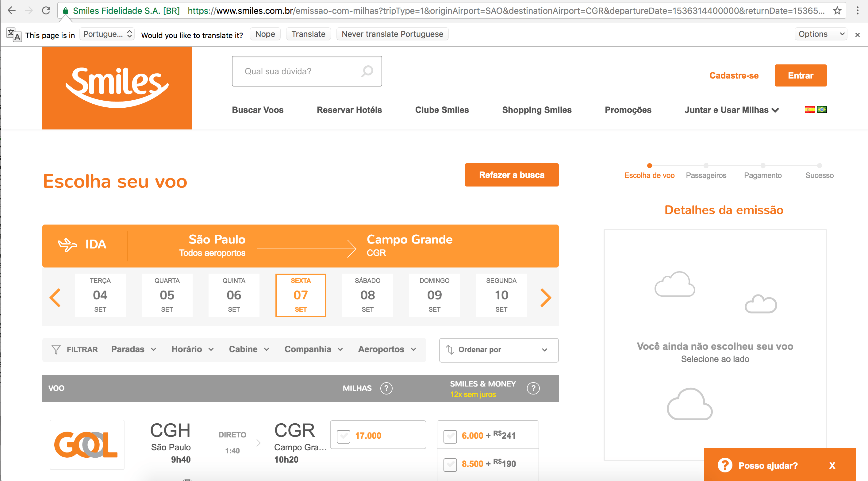
Task: Click Nope in the translation bar
Action: pyautogui.click(x=265, y=34)
